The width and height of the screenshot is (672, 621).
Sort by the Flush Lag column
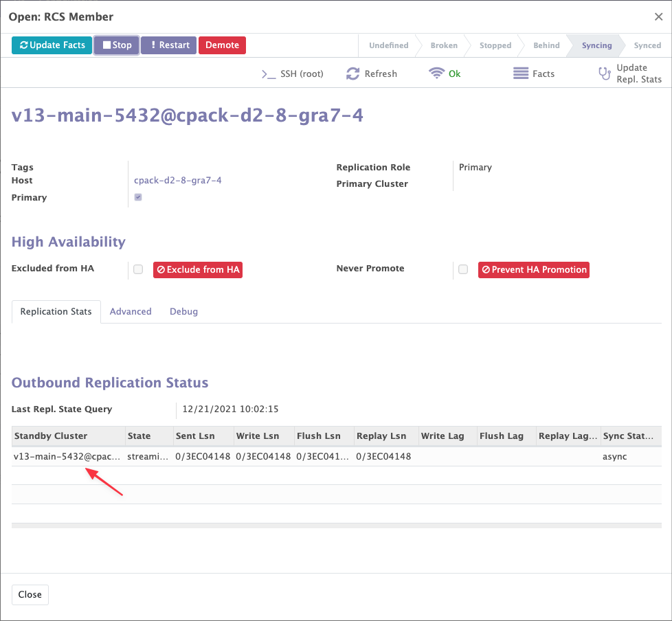tap(506, 436)
